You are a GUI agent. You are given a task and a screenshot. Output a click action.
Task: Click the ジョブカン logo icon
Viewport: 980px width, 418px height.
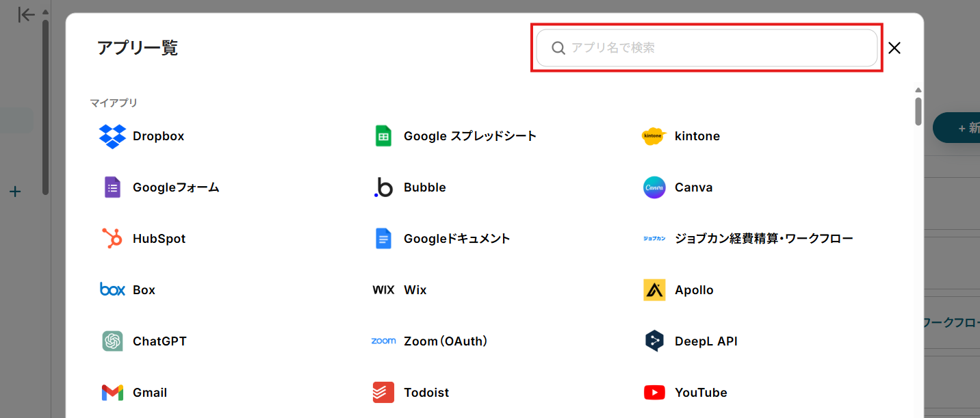(654, 239)
